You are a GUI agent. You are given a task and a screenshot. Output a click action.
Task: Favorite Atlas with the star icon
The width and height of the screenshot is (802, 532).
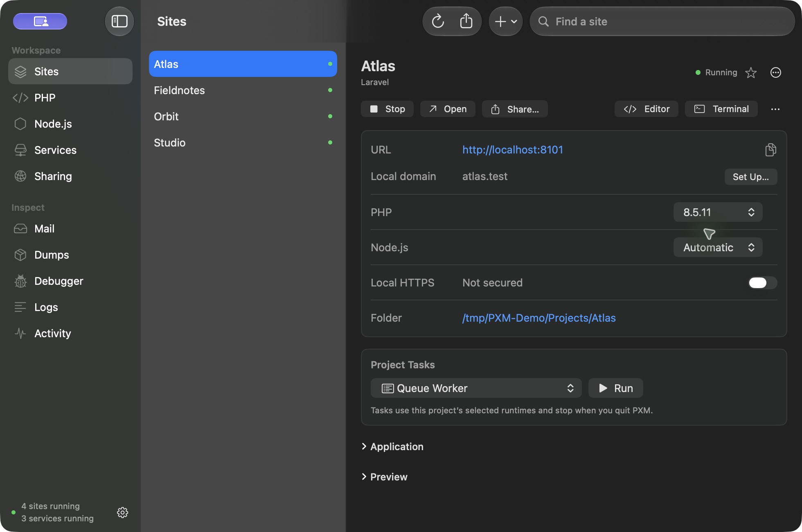point(751,72)
